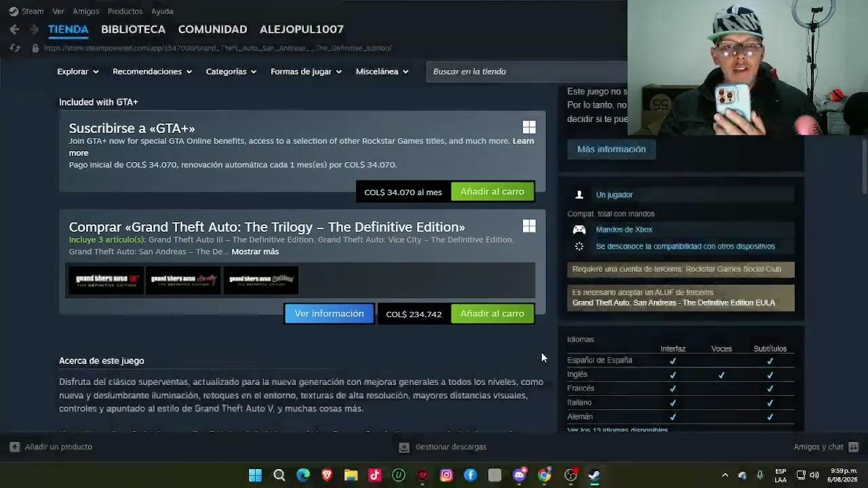Screen dimensions: 868x488
Task: Open the GTA III Definitive Edition thumbnail
Action: click(106, 280)
